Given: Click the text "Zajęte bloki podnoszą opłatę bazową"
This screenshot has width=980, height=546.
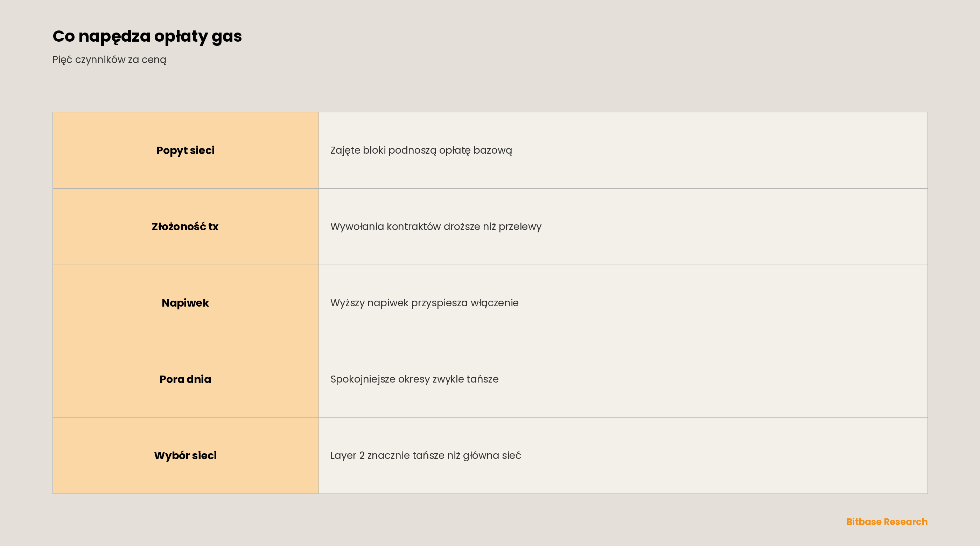Looking at the screenshot, I should click(421, 150).
